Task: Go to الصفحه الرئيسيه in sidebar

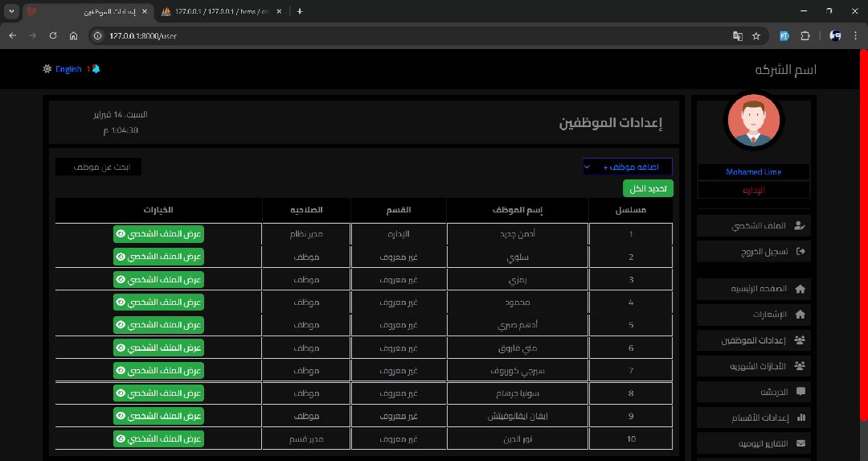Action: (753, 289)
